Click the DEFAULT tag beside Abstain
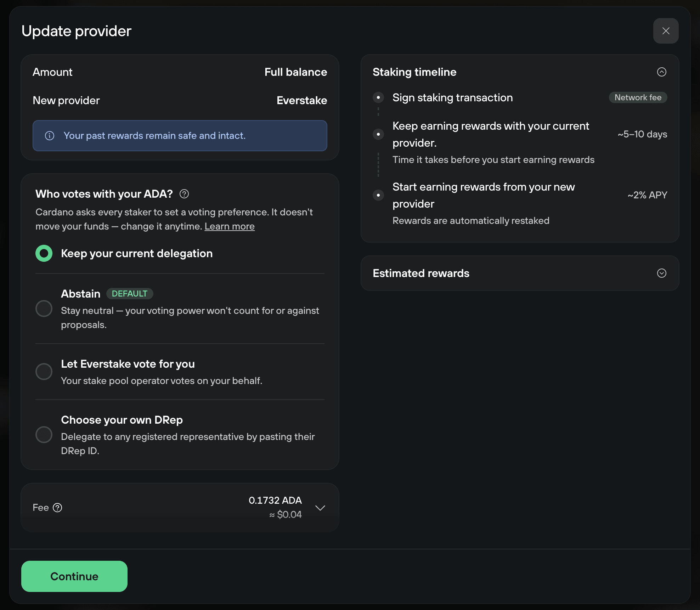The image size is (700, 610). [x=130, y=294]
